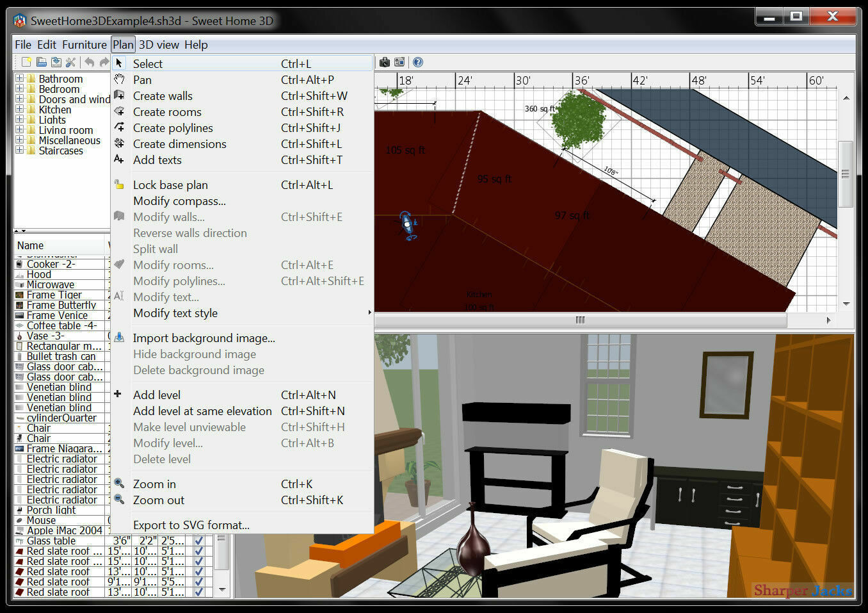Screen dimensions: 868x613
Task: Click Import background image
Action: click(242, 338)
